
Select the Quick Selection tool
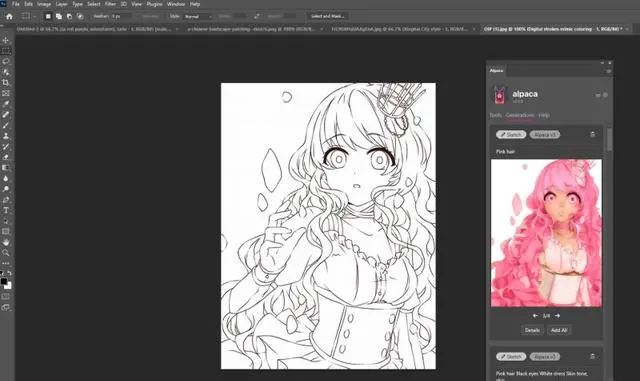tap(6, 72)
